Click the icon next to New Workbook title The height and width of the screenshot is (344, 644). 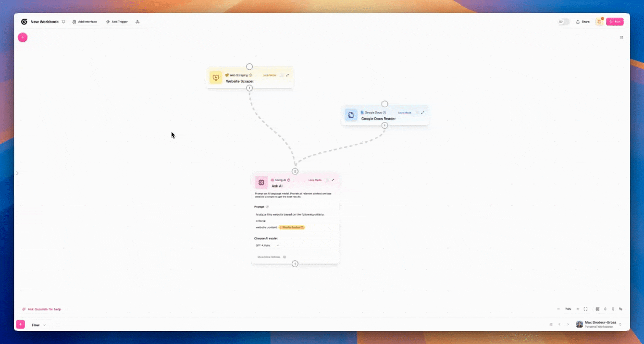point(63,22)
